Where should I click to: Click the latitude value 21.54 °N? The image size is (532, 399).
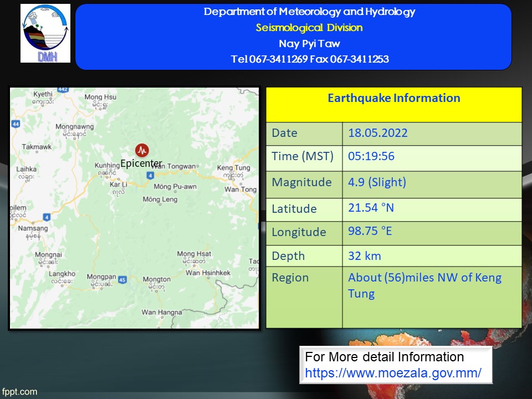(371, 208)
